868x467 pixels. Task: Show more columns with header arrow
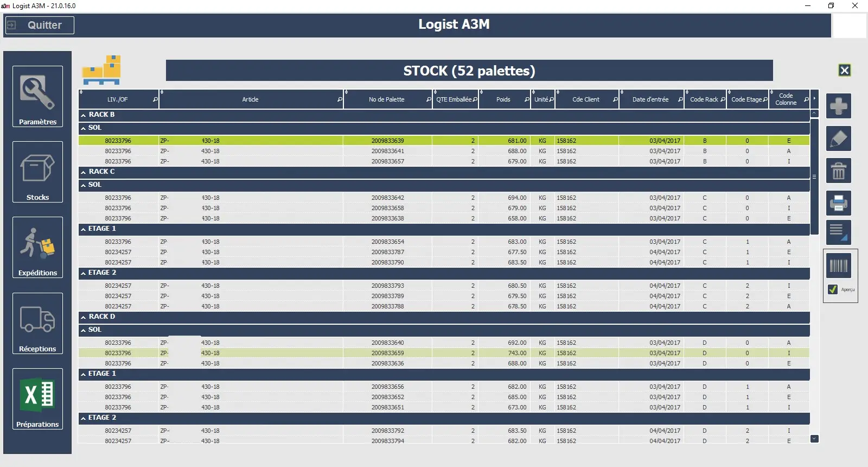click(x=814, y=99)
